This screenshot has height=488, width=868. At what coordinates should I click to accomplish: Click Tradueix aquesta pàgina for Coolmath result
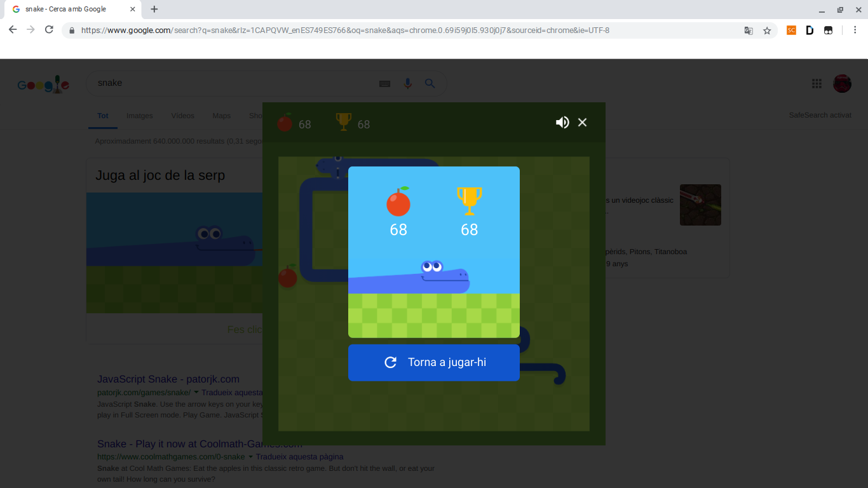point(300,457)
